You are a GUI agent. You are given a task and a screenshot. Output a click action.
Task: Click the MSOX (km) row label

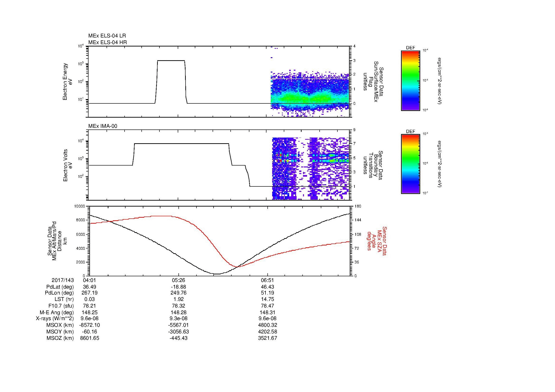[x=60, y=325]
